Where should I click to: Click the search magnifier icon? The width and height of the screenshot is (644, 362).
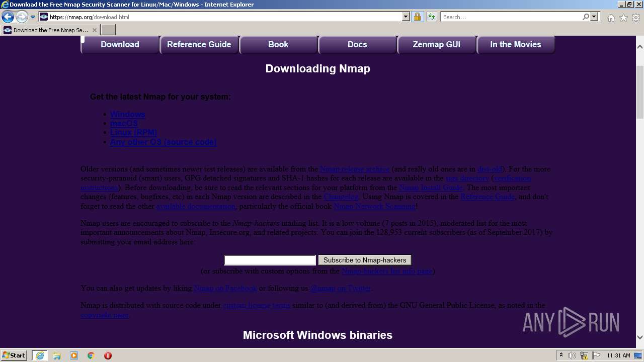point(586,17)
